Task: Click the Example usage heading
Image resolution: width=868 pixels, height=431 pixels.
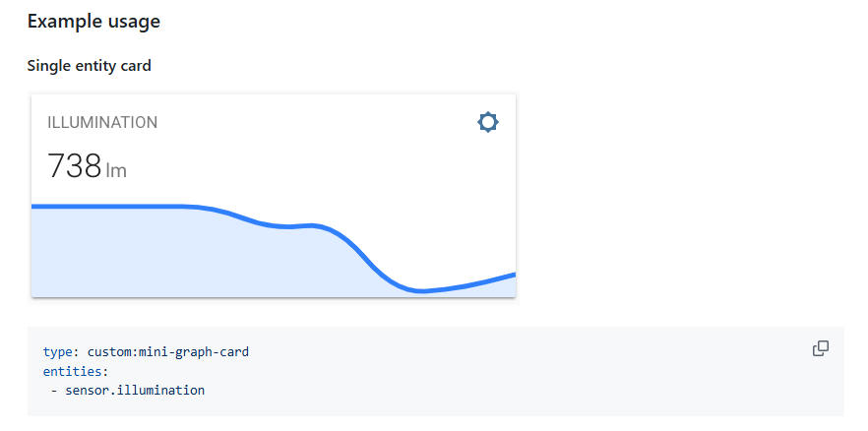Action: (93, 21)
